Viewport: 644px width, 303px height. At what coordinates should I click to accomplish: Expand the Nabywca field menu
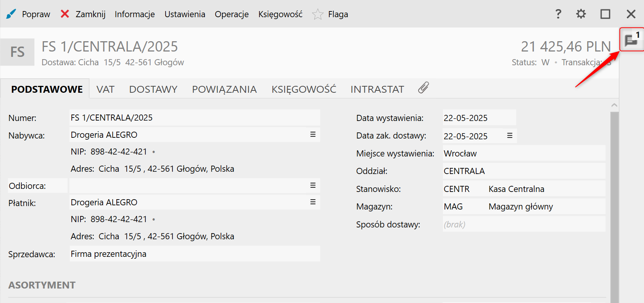313,134
